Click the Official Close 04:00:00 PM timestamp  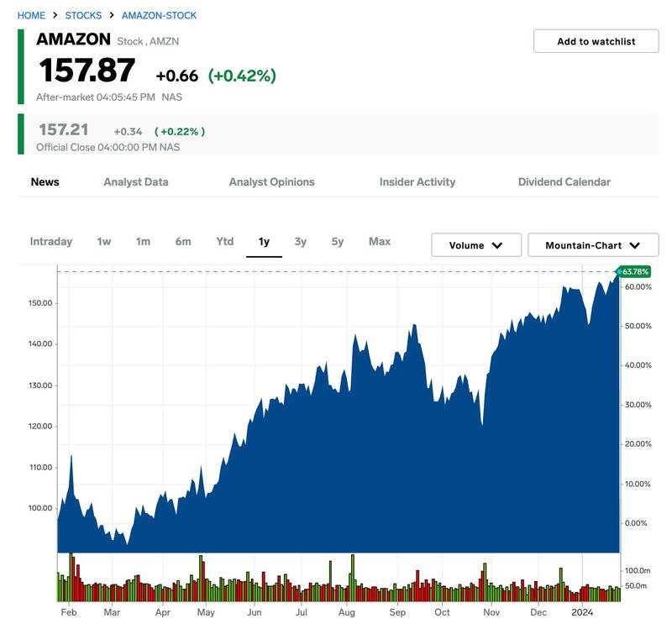pyautogui.click(x=97, y=148)
